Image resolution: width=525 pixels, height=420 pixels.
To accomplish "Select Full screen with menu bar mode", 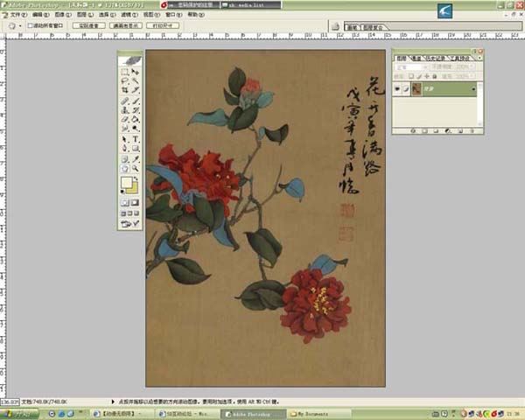I will (129, 213).
